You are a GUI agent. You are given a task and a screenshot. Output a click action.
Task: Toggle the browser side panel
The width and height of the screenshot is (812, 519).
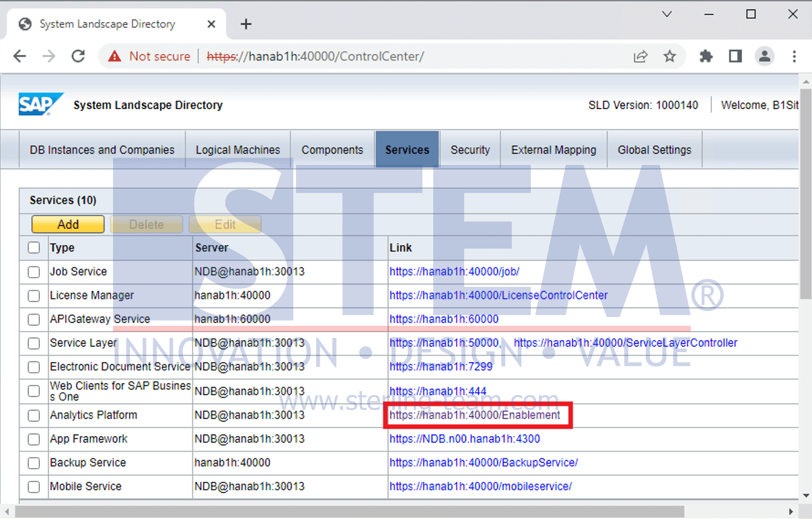735,57
